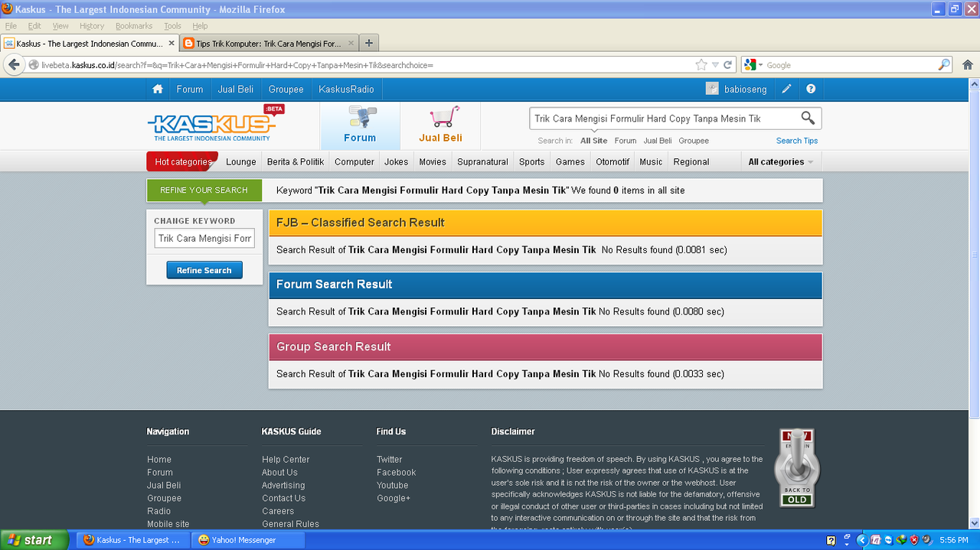Image resolution: width=980 pixels, height=550 pixels.
Task: Flip the Back to Old switch
Action: 797,467
